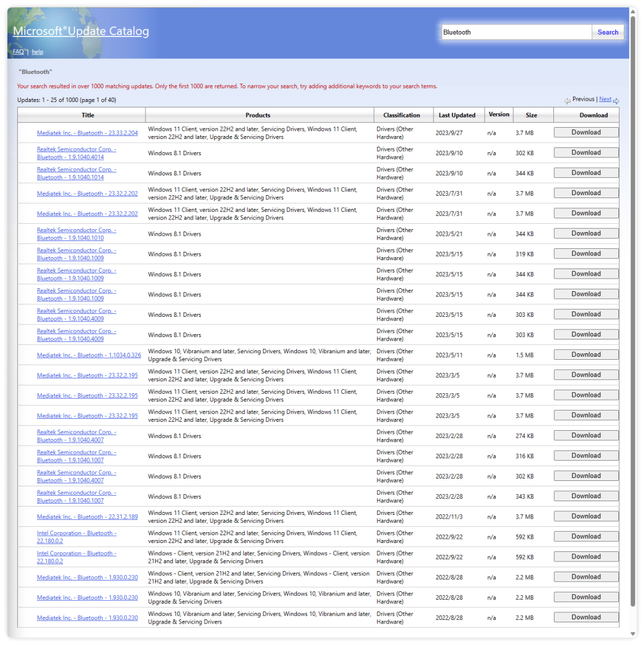
Task: Sort results by Size column header
Action: tap(531, 115)
